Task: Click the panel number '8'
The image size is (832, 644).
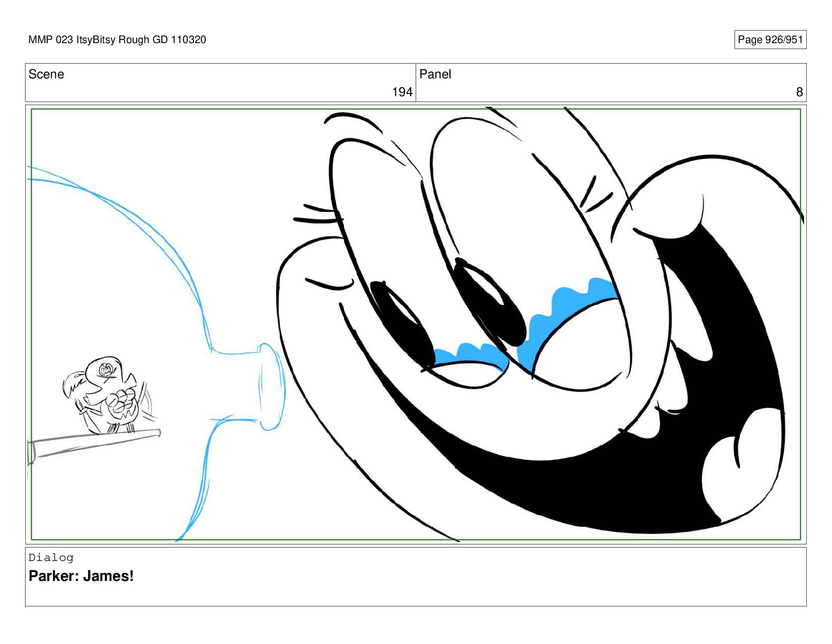Action: (x=799, y=92)
